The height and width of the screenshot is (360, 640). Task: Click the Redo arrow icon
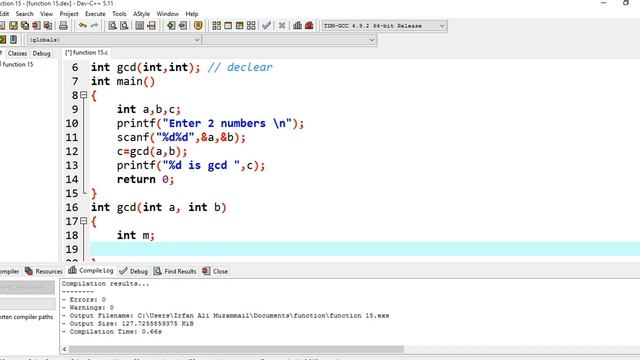pos(94,26)
